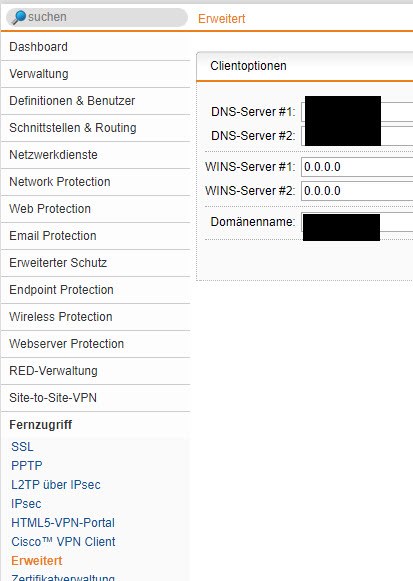Open Cisco VPN Client settings
This screenshot has height=581, width=413.
click(63, 542)
